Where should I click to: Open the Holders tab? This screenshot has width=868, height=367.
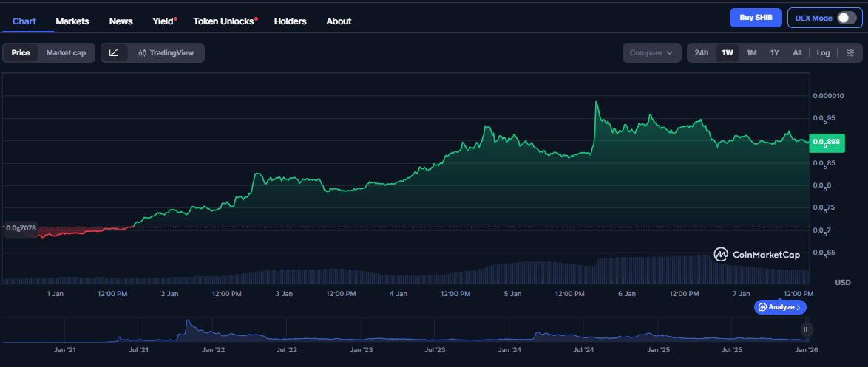click(x=290, y=21)
